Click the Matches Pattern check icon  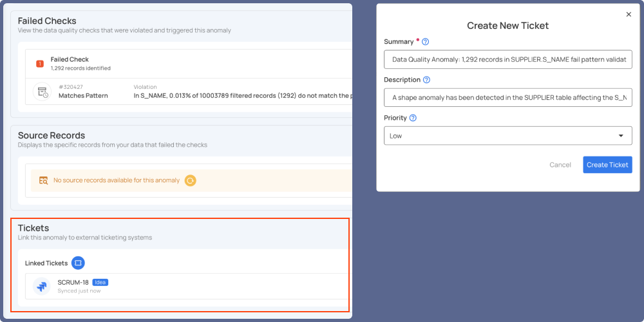click(x=42, y=92)
